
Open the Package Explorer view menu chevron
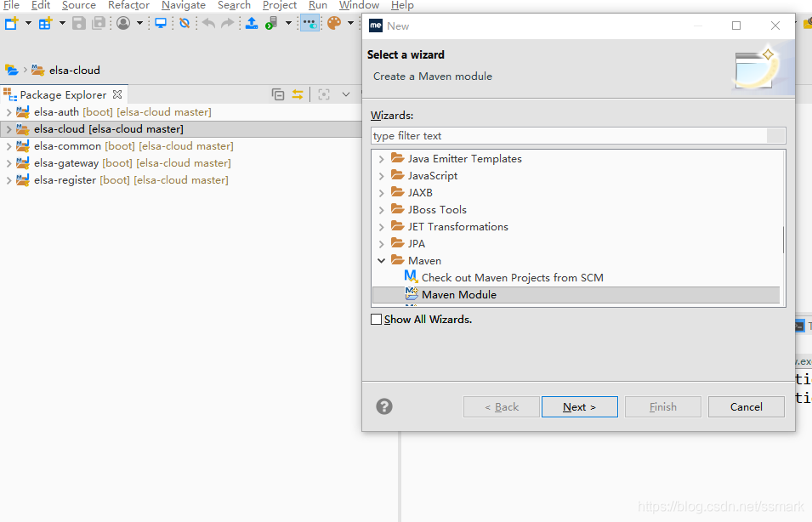pyautogui.click(x=346, y=94)
